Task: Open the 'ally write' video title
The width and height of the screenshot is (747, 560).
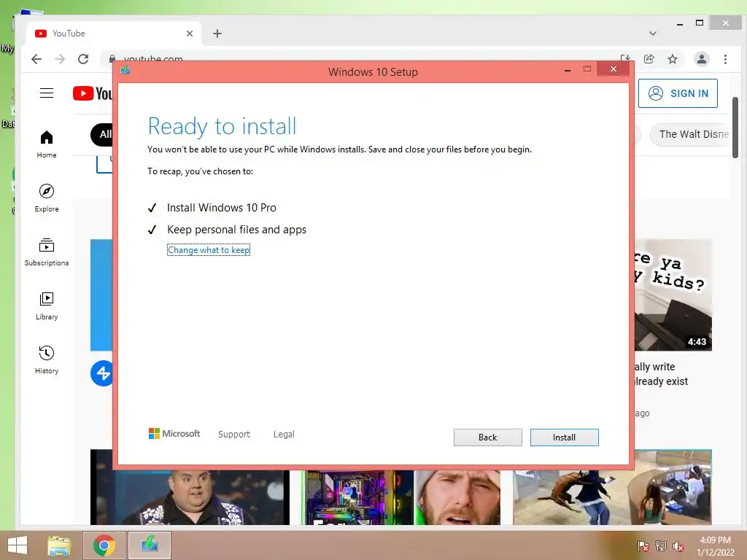Action: (x=661, y=374)
